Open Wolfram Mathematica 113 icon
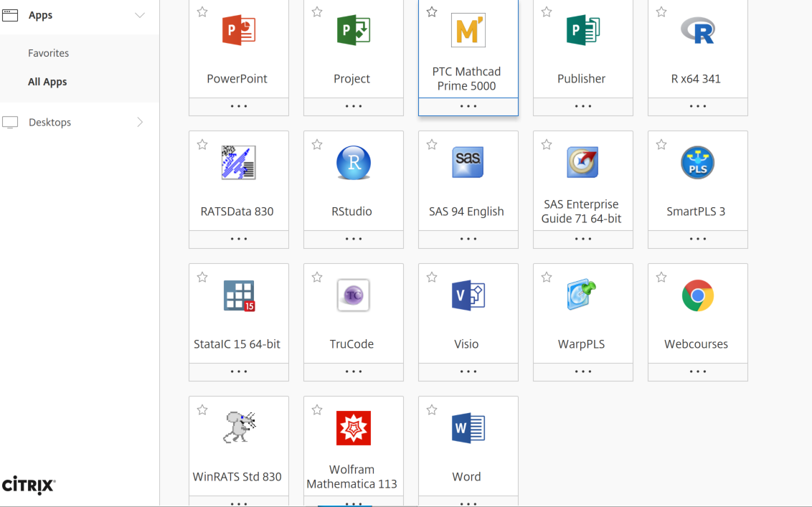This screenshot has width=812, height=507. point(354,428)
